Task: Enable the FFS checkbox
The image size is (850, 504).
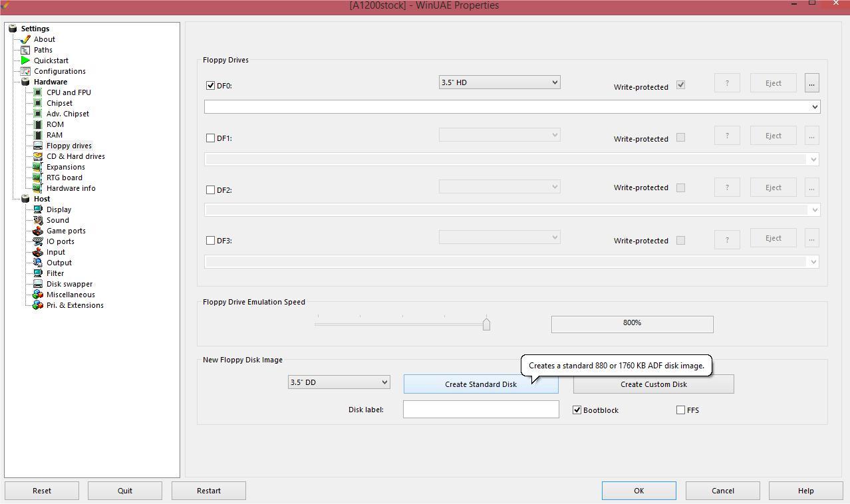Action: (680, 410)
